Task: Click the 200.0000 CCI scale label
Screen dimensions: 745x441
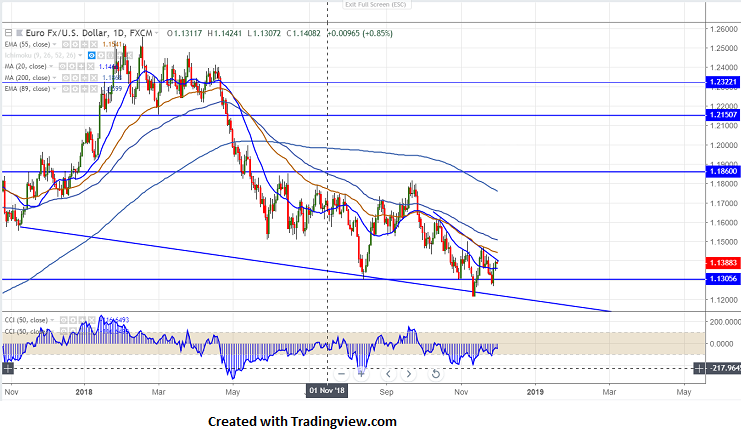Action: 725,322
